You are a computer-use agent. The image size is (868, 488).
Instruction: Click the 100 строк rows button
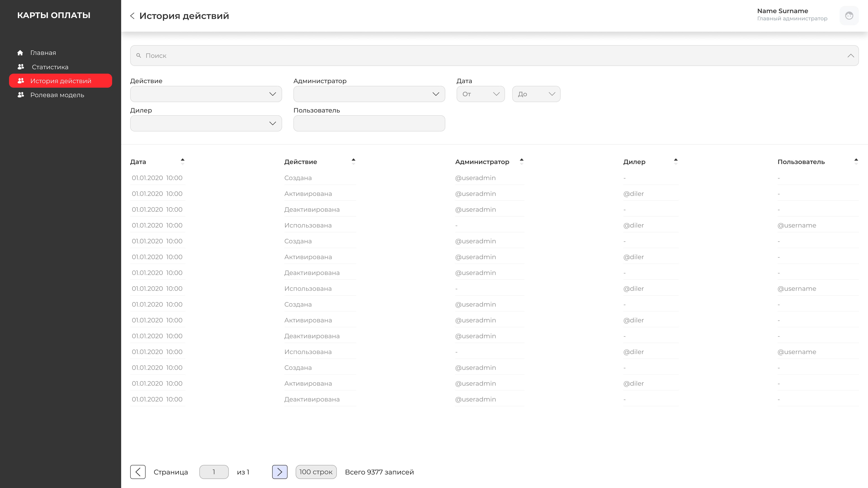316,472
